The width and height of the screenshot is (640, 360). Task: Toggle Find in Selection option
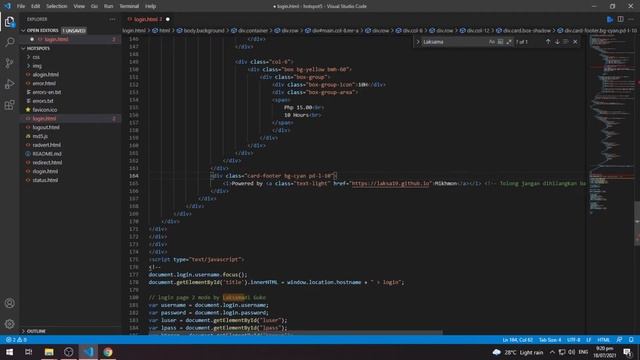point(566,42)
